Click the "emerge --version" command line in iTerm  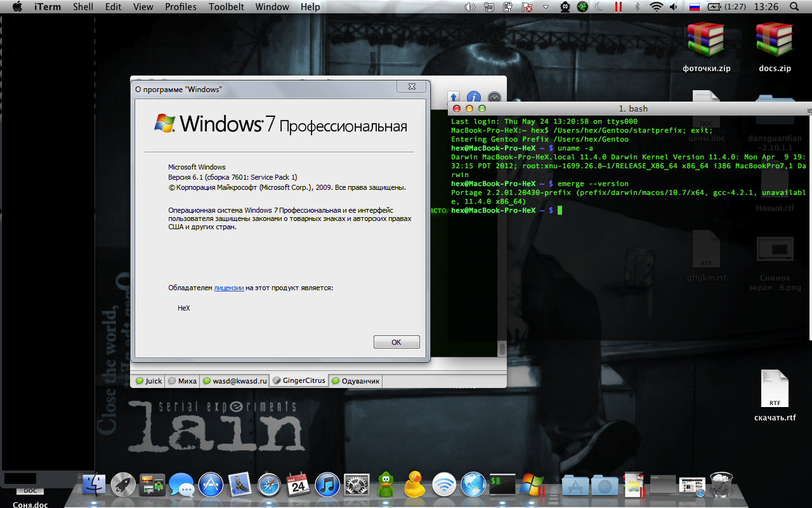pos(593,184)
